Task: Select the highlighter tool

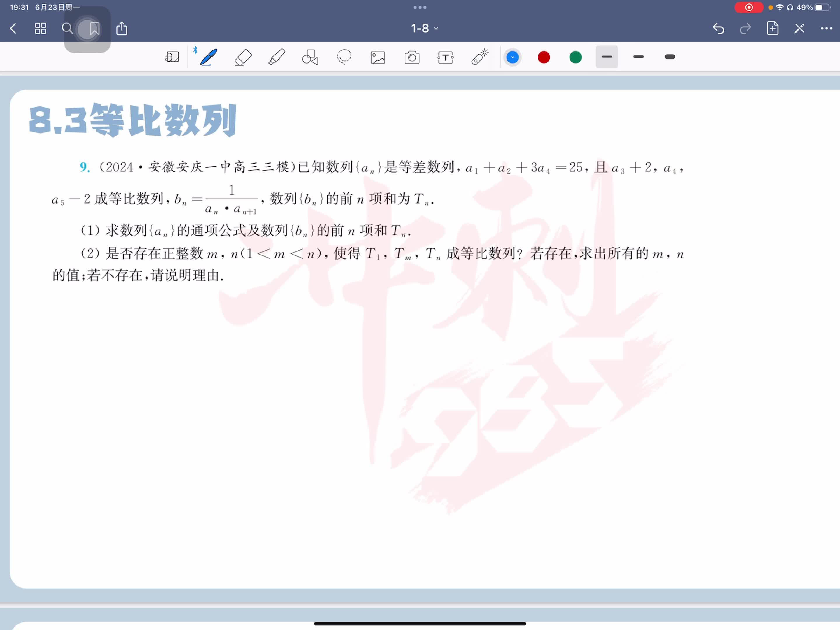Action: coord(276,57)
